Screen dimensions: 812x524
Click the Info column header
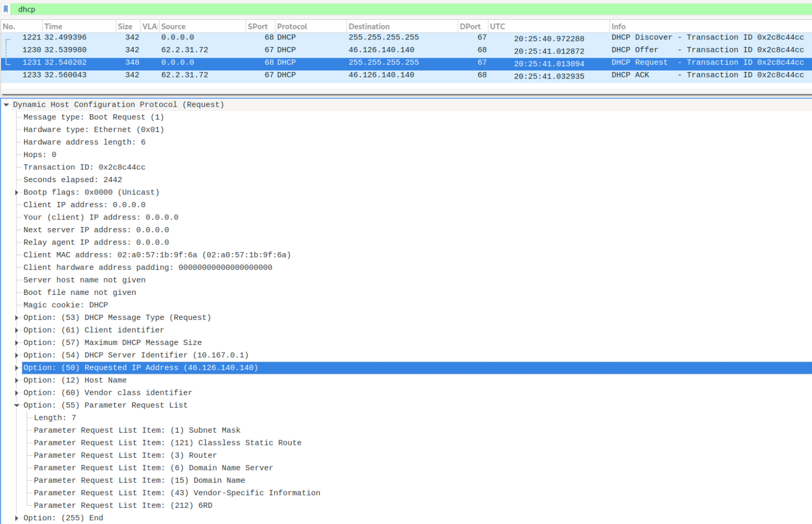pos(618,26)
